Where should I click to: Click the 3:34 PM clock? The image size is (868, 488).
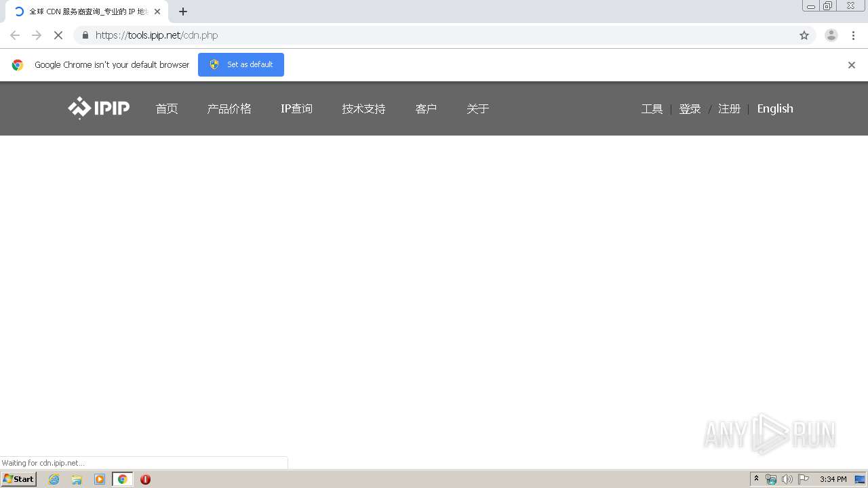[833, 479]
